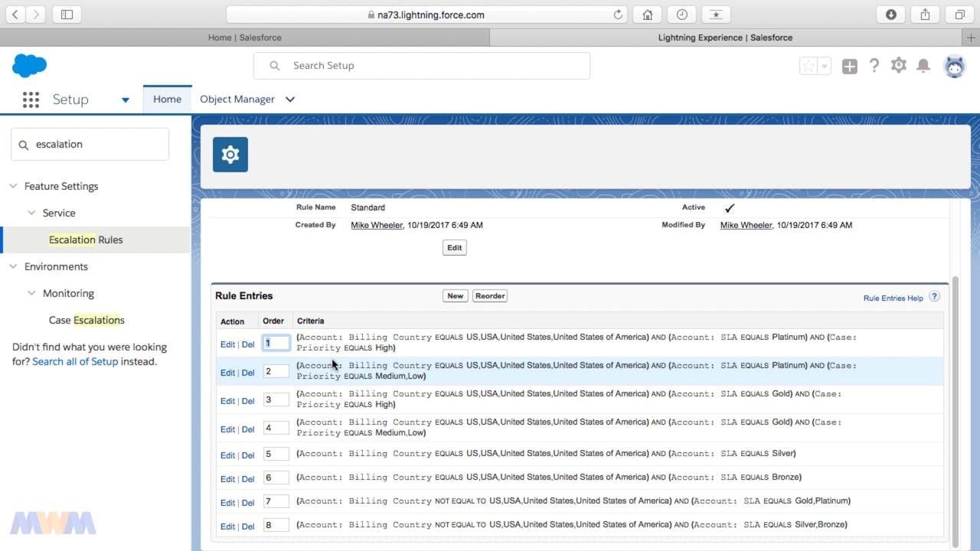The width and height of the screenshot is (980, 551).
Task: Open the App Launcher grid icon
Action: pyautogui.click(x=31, y=99)
